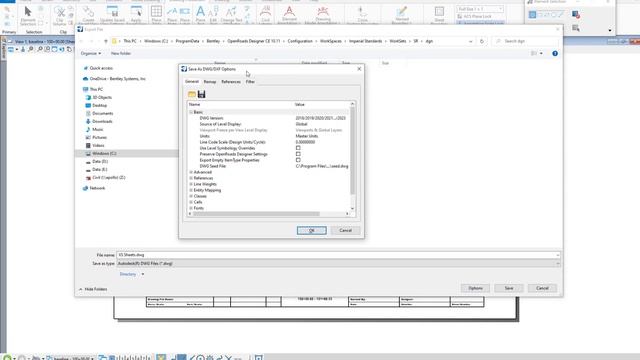This screenshot has width=640, height=360.
Task: Expand the Fonts settings group
Action: pyautogui.click(x=191, y=208)
